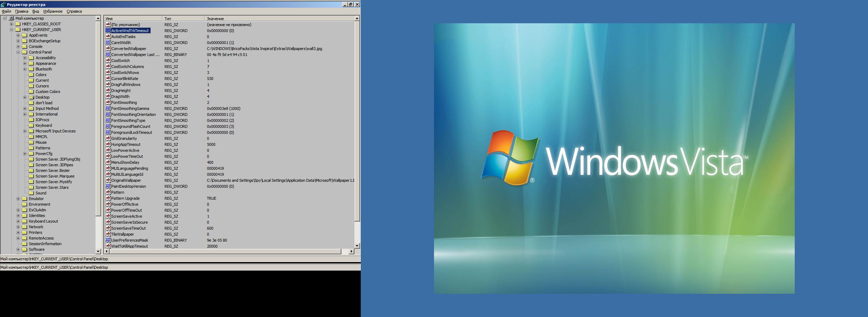Click the PaintDesktopVersion DWORD icon
The height and width of the screenshot is (317, 868).
(x=108, y=186)
